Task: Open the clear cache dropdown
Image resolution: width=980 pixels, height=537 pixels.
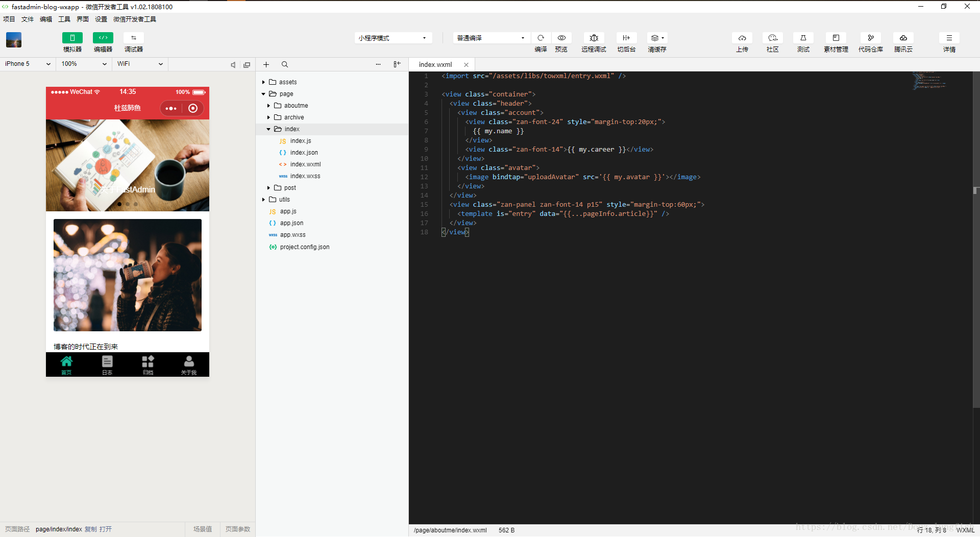Action: (x=657, y=38)
